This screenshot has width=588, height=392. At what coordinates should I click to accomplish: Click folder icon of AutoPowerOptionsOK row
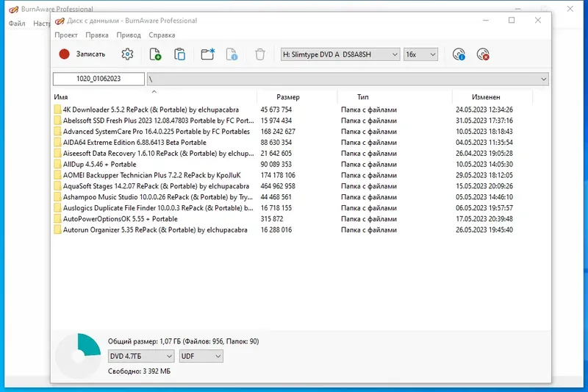tap(57, 218)
